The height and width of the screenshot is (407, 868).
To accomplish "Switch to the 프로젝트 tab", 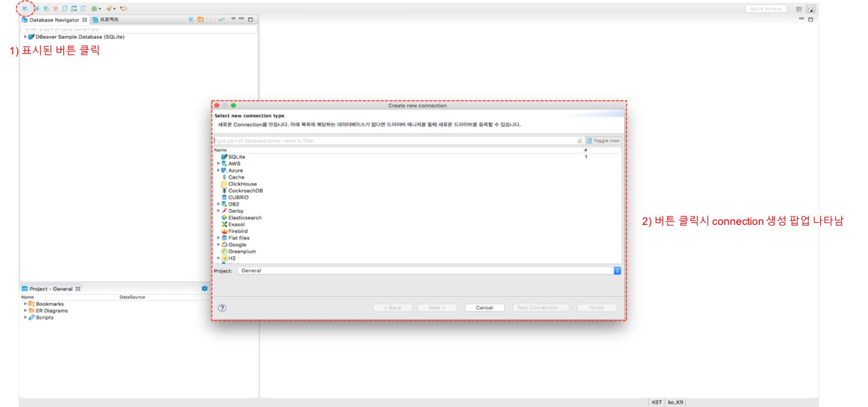I will coord(106,19).
